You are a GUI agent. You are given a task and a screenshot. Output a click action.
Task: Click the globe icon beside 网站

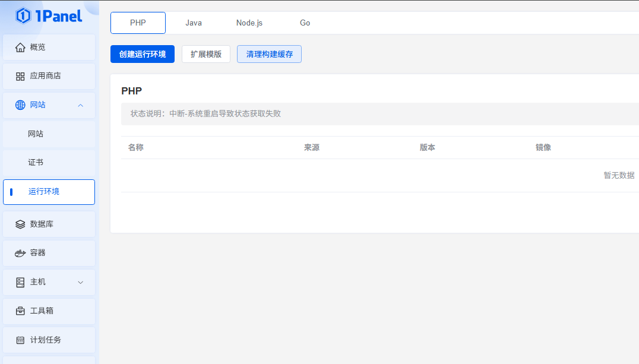coord(20,105)
